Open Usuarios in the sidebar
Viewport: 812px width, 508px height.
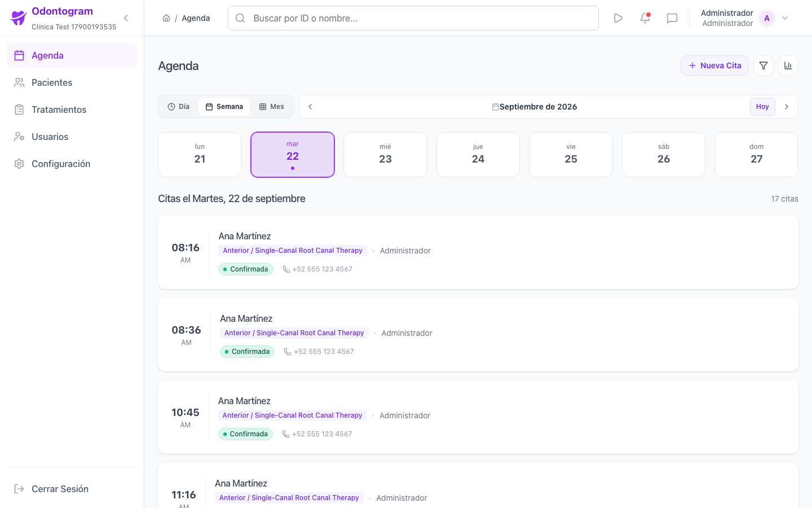(72, 137)
